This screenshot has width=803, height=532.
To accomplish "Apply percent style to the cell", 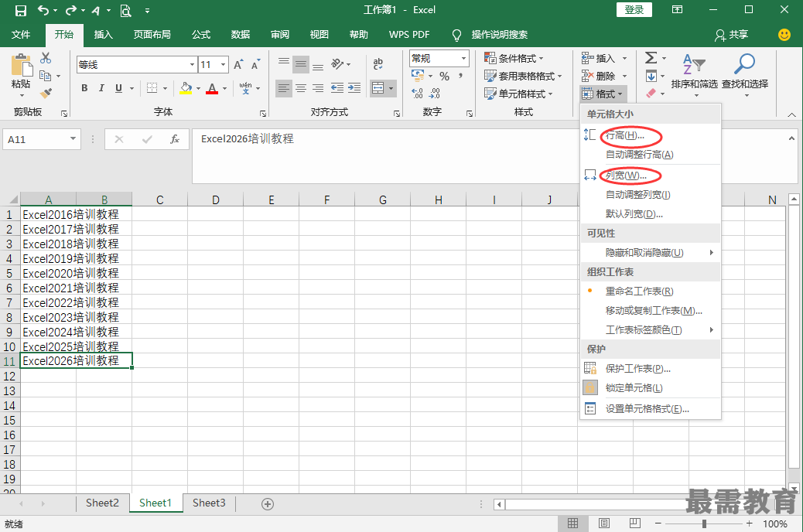I will tap(445, 77).
